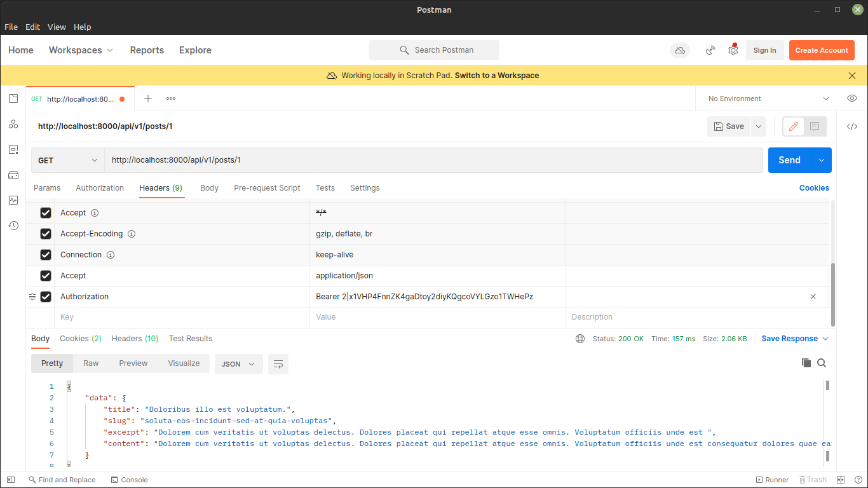Open the settings gear icon
The image size is (868, 488).
[733, 50]
